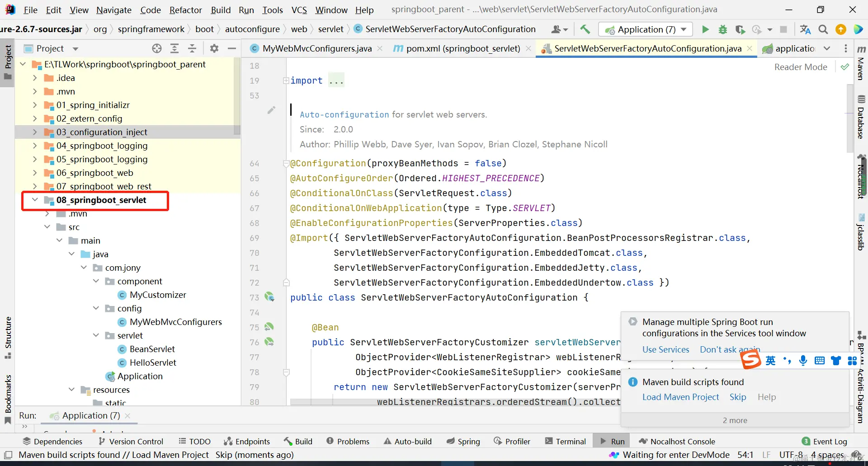Click Don't ask again link
This screenshot has height=466, width=868.
pyautogui.click(x=730, y=349)
